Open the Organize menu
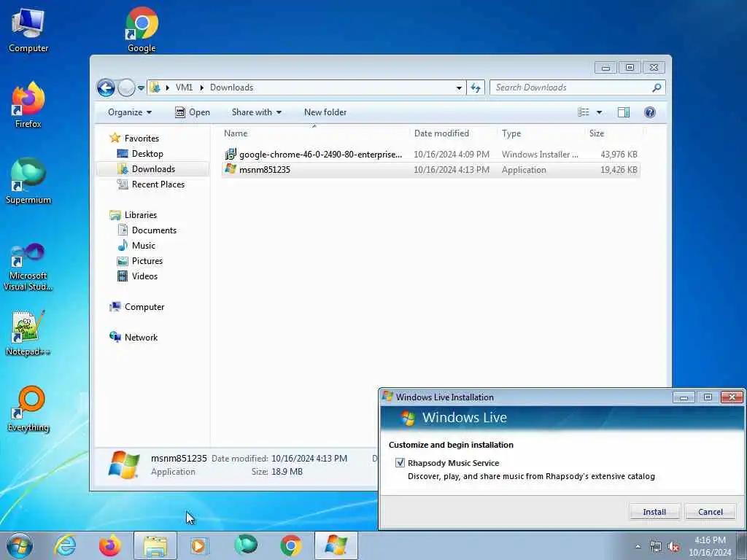Screen dimensions: 747x560 click(x=130, y=112)
